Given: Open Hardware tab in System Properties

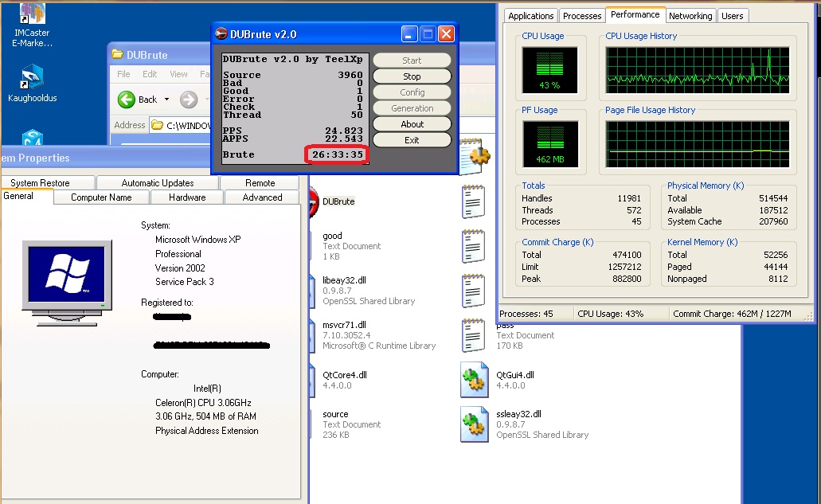Looking at the screenshot, I should tap(187, 197).
